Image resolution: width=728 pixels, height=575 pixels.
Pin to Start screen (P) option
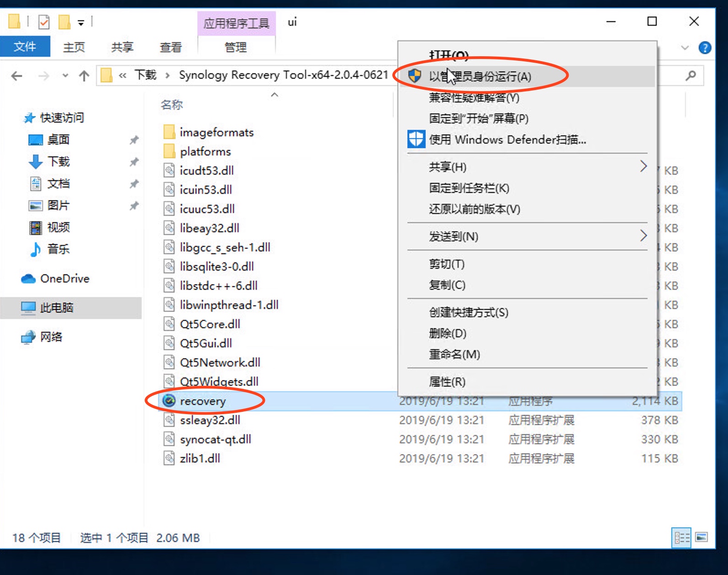(527, 118)
